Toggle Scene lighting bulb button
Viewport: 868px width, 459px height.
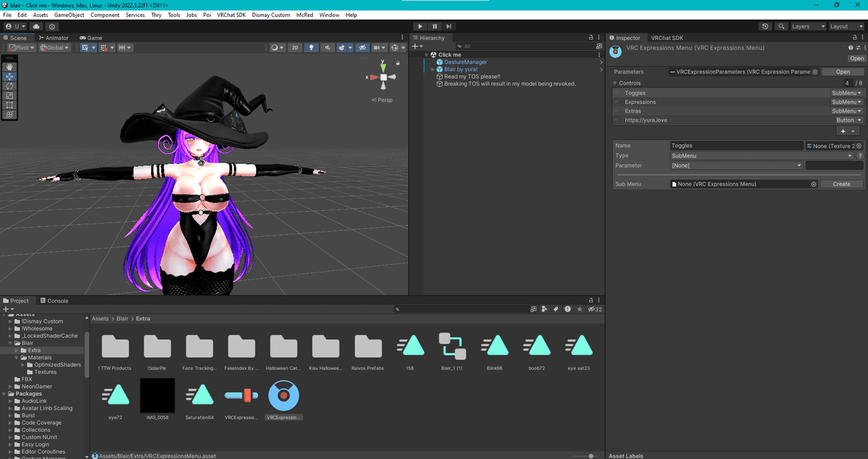click(311, 47)
